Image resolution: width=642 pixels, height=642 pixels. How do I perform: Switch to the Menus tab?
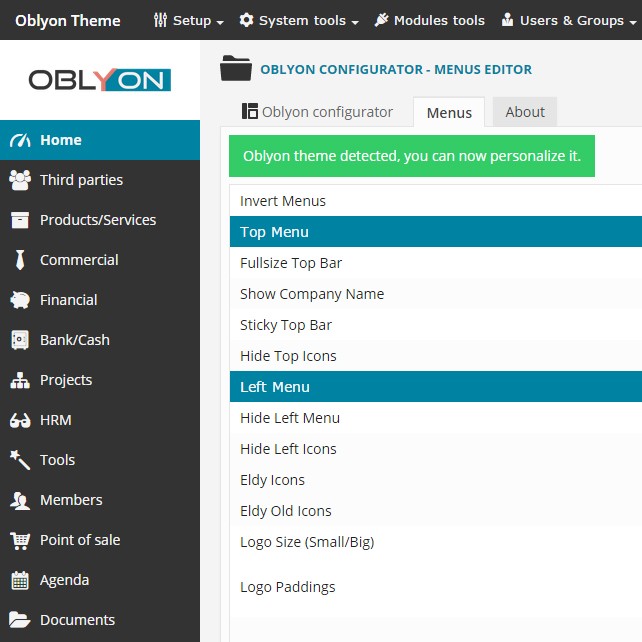(x=449, y=113)
